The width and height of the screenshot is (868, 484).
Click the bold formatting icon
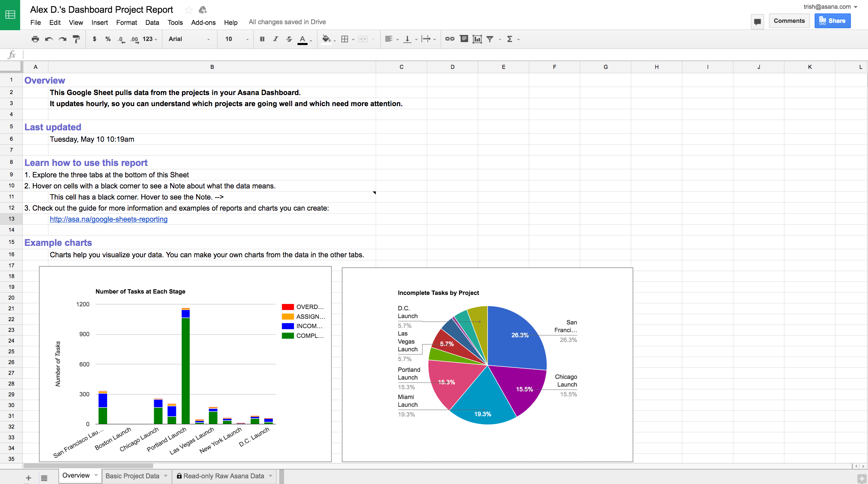click(x=262, y=39)
